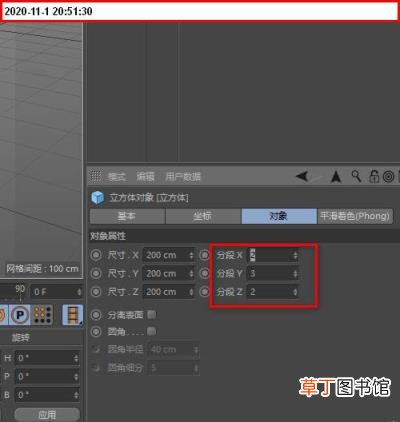
Task: Click the 90 timeline frame marker
Action: [x=20, y=289]
